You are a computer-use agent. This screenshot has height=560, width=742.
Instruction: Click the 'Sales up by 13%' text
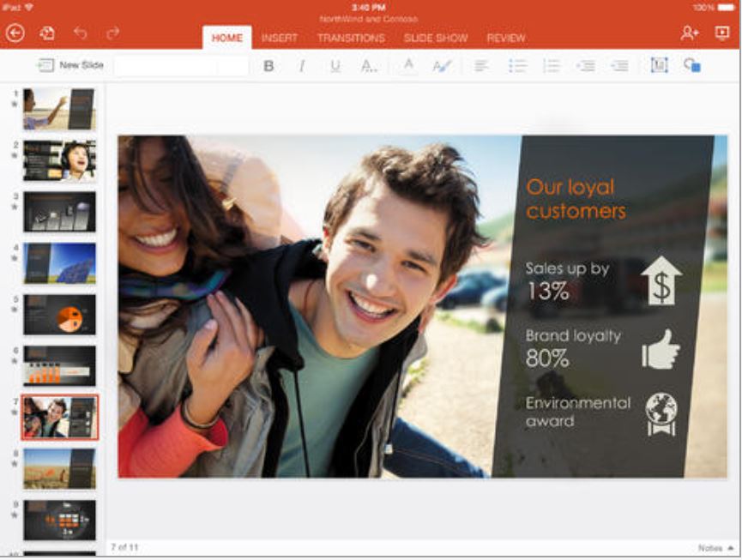coord(567,281)
